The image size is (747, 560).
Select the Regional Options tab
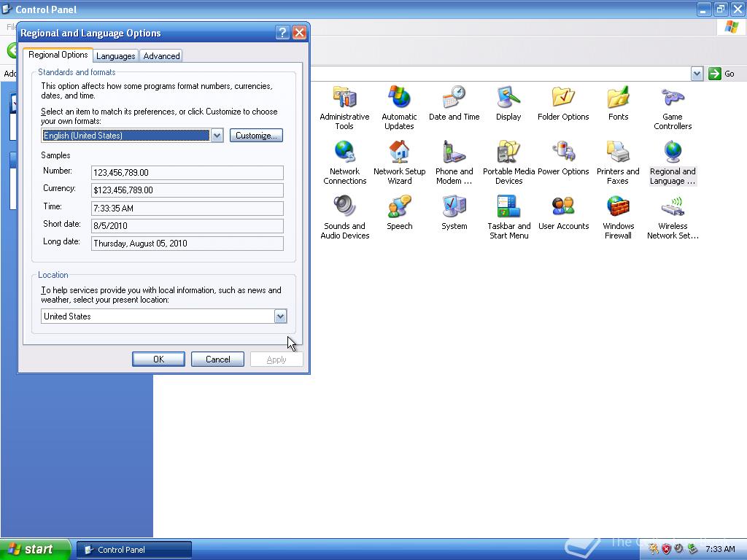[x=58, y=55]
